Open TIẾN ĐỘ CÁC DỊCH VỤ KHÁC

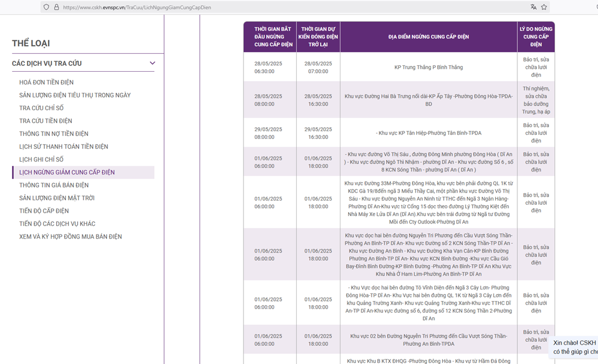click(57, 224)
